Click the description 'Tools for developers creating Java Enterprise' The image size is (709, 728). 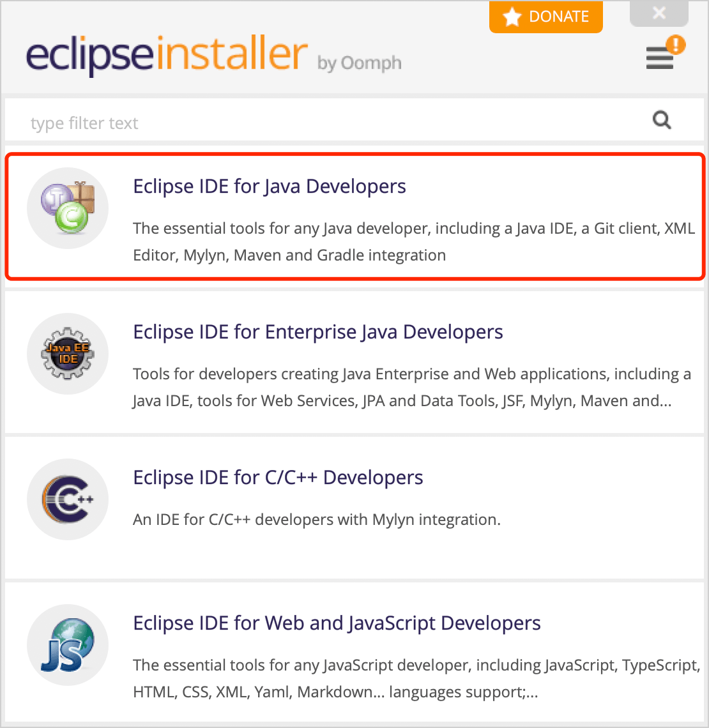[x=412, y=387]
